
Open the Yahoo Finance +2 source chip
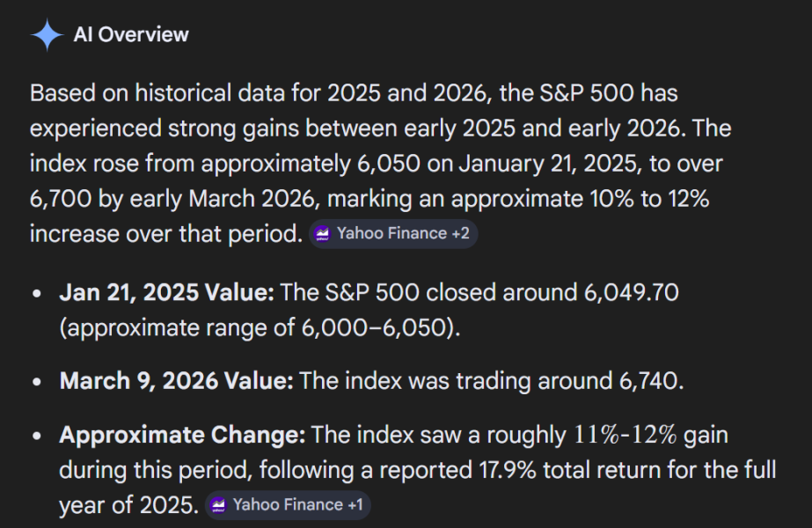(393, 234)
